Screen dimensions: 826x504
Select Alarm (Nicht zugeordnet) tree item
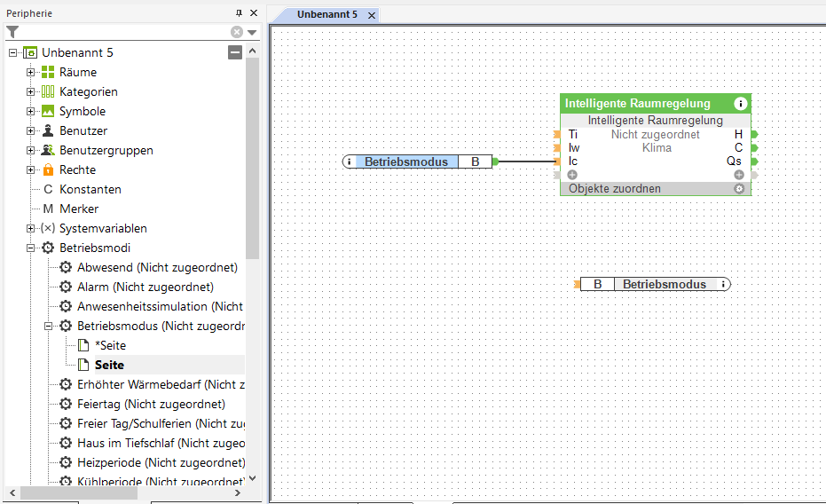tap(146, 287)
